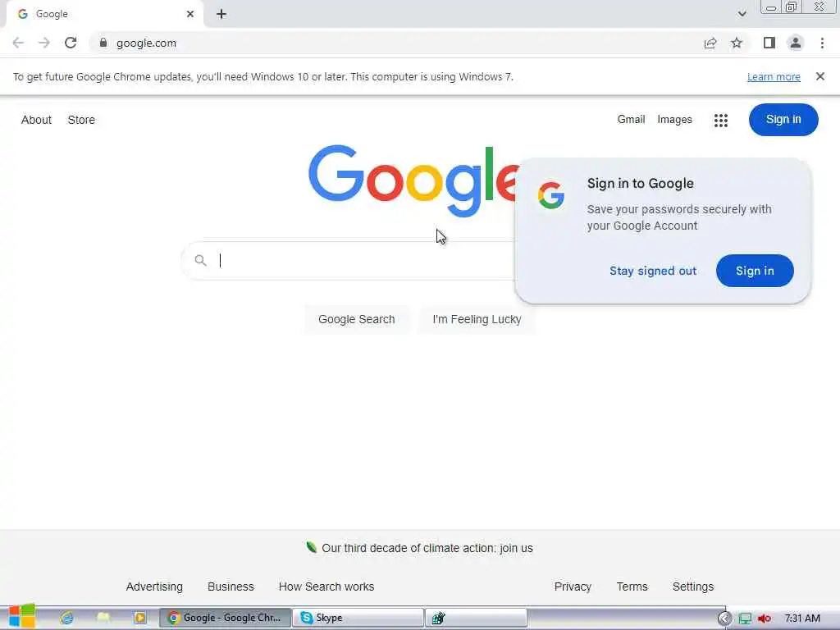Switch to Google Chrome taskbar item
The image size is (840, 630).
(226, 618)
